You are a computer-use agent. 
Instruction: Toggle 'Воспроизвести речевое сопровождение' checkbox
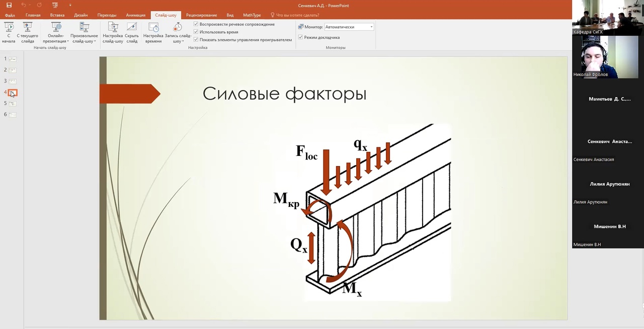(196, 24)
